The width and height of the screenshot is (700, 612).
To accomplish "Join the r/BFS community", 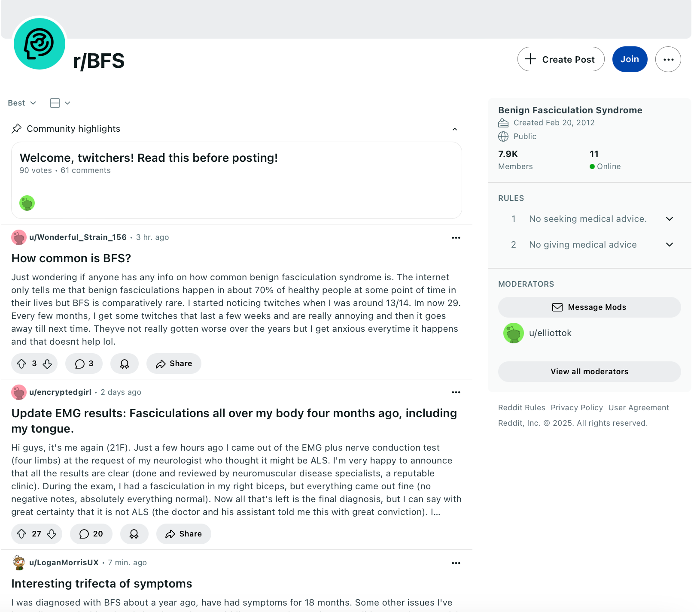I will click(x=630, y=59).
